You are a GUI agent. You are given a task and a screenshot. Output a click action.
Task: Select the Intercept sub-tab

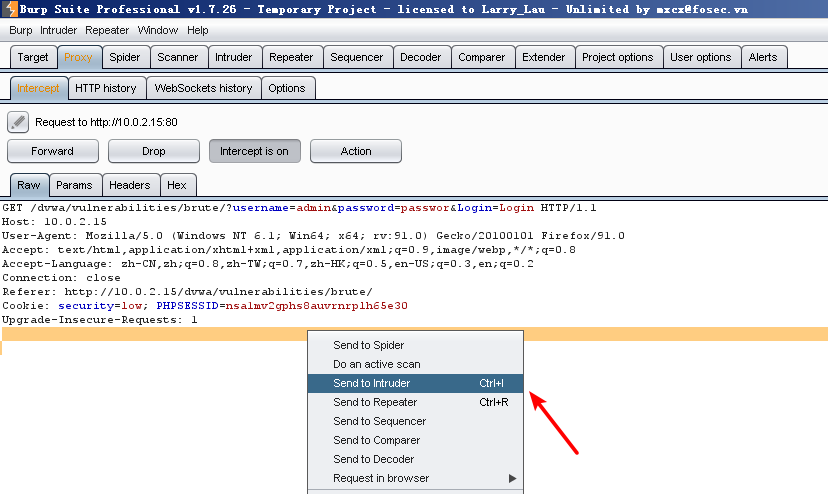38,88
